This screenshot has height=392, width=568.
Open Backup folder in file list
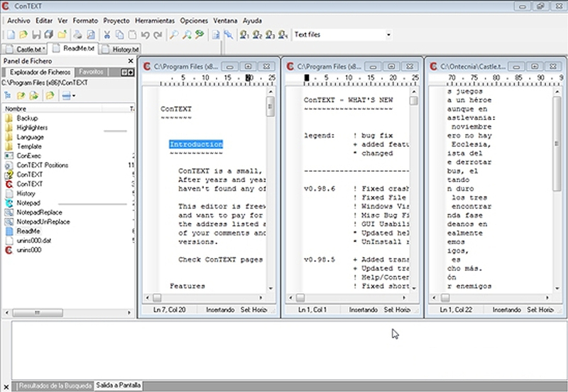point(27,118)
